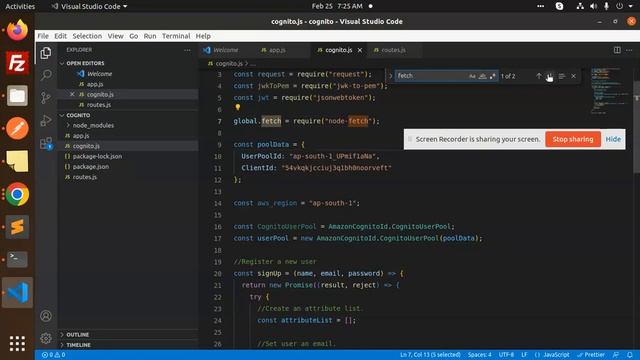The height and width of the screenshot is (360, 640).
Task: Open the Selection menu
Action: (87, 36)
